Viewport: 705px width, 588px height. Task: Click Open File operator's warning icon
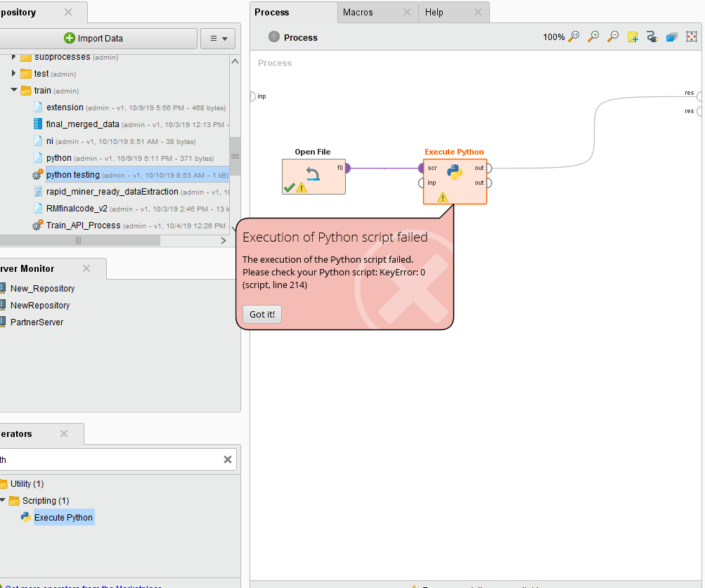coord(302,188)
